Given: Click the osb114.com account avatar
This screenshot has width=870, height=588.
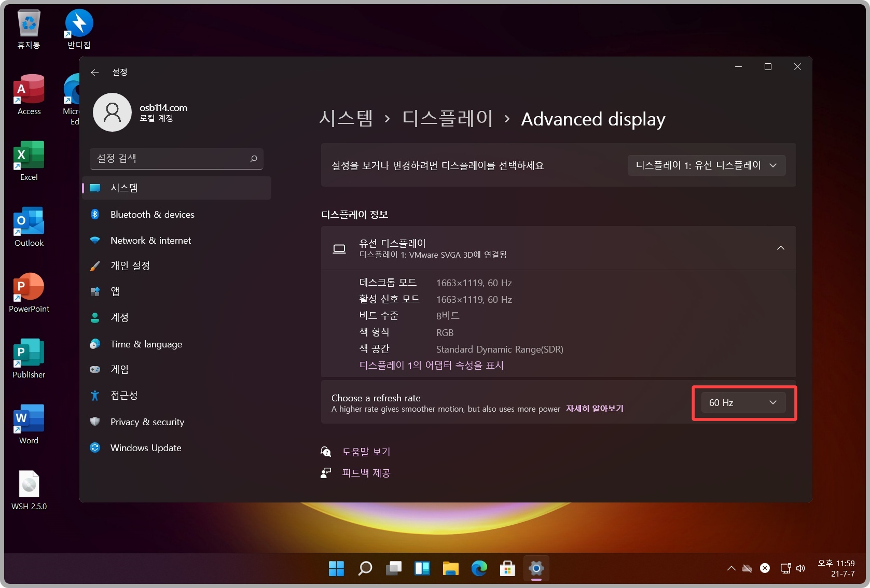Looking at the screenshot, I should click(x=112, y=112).
